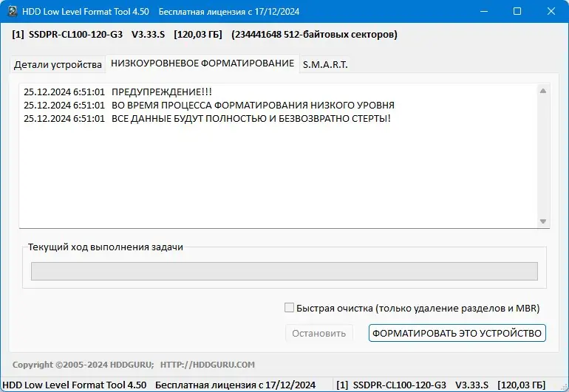
Task: Click the ФОРМАТИРОВАТЬ ЭТО УСТРОЙСТВО button
Action: (457, 333)
